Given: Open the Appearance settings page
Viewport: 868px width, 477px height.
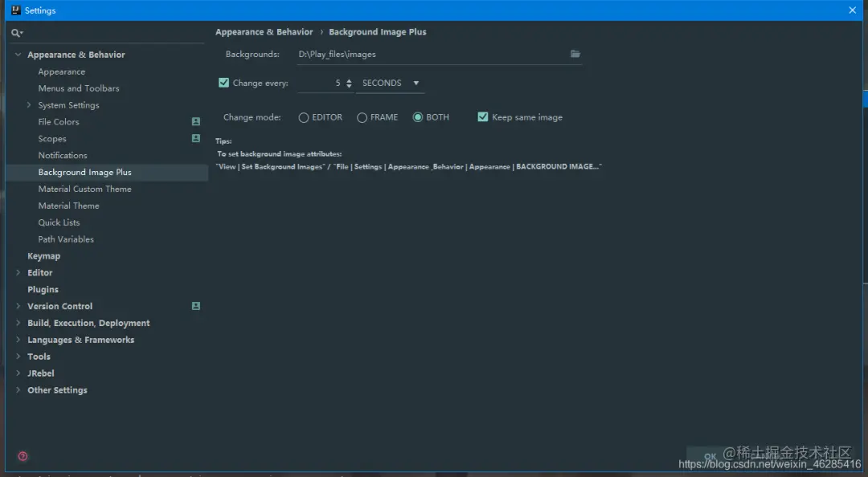Looking at the screenshot, I should tap(61, 71).
